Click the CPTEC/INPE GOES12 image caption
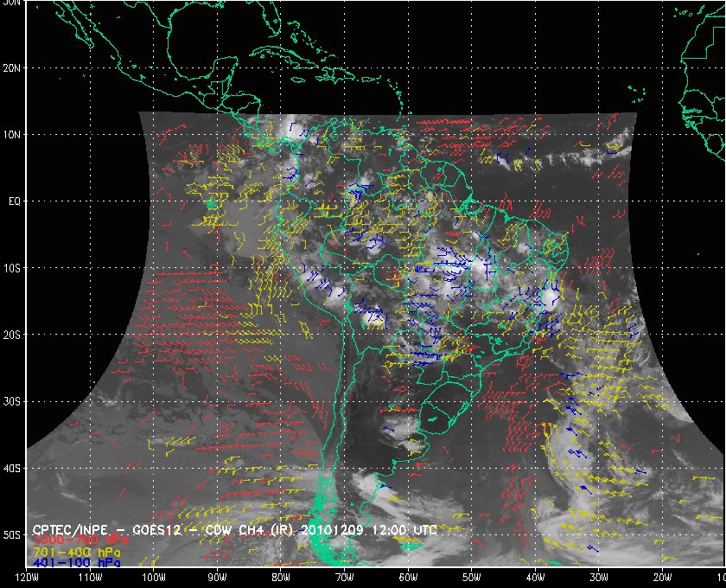Image resolution: width=726 pixels, height=588 pixels. [235, 530]
